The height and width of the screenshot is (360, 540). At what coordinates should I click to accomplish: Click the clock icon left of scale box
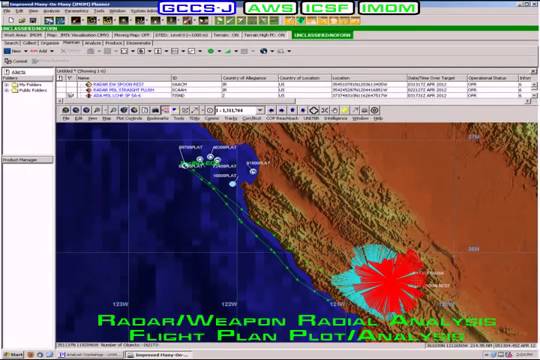tap(209, 110)
